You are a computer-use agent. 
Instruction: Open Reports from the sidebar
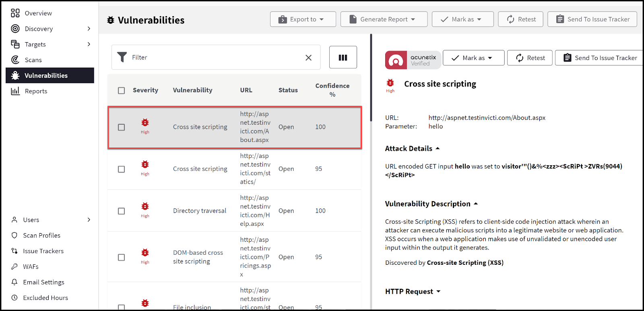point(36,91)
